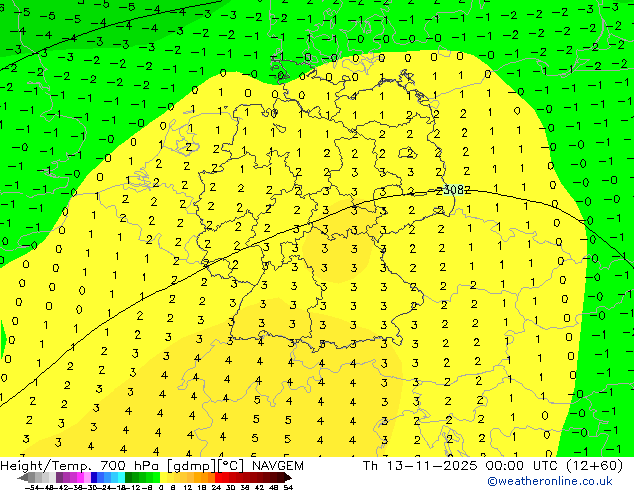This screenshot has height=490, width=634.
Task: Click the legend value -54
Action: [x=32, y=487]
